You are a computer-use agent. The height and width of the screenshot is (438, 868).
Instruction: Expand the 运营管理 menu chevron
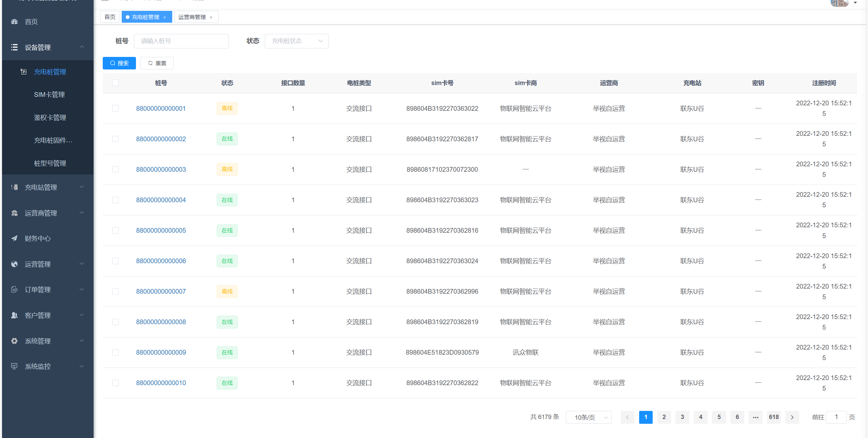click(82, 264)
